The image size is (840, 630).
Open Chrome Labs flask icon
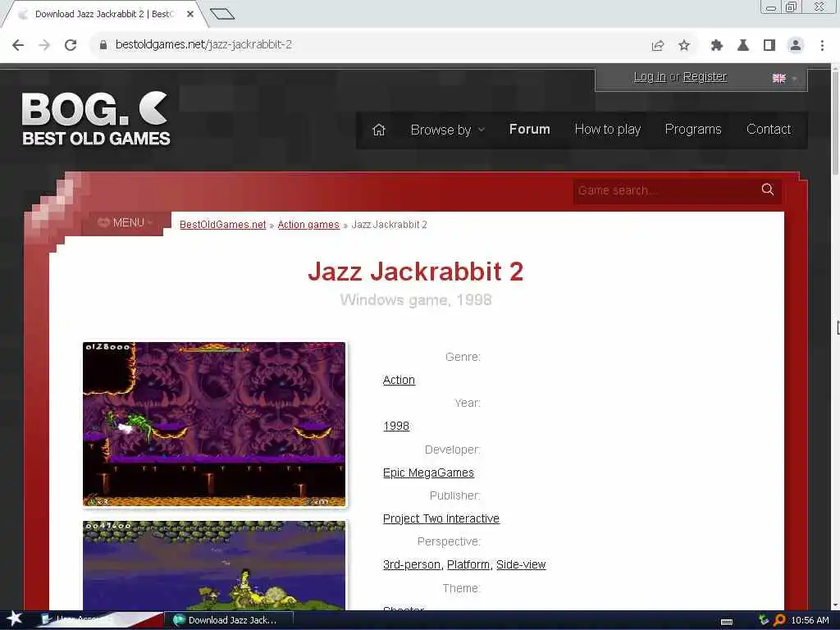coord(743,46)
